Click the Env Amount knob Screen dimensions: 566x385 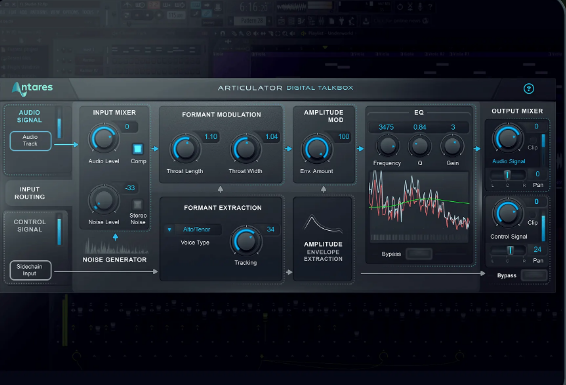click(x=316, y=149)
